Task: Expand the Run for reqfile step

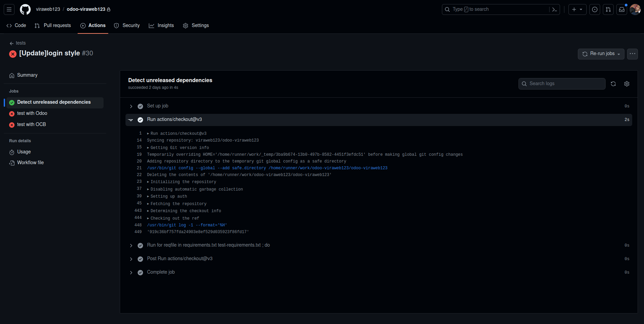Action: (x=379, y=245)
